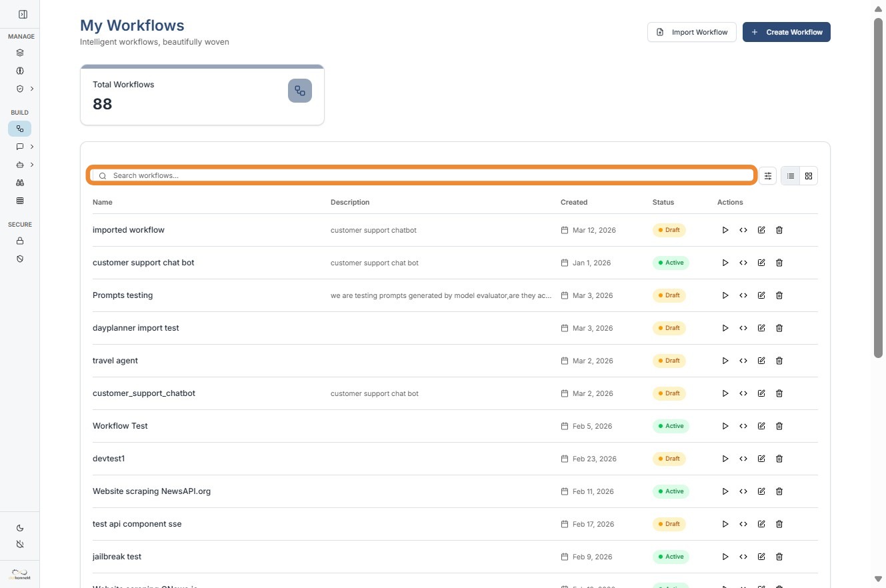Click the Create Workflow button

pyautogui.click(x=786, y=32)
